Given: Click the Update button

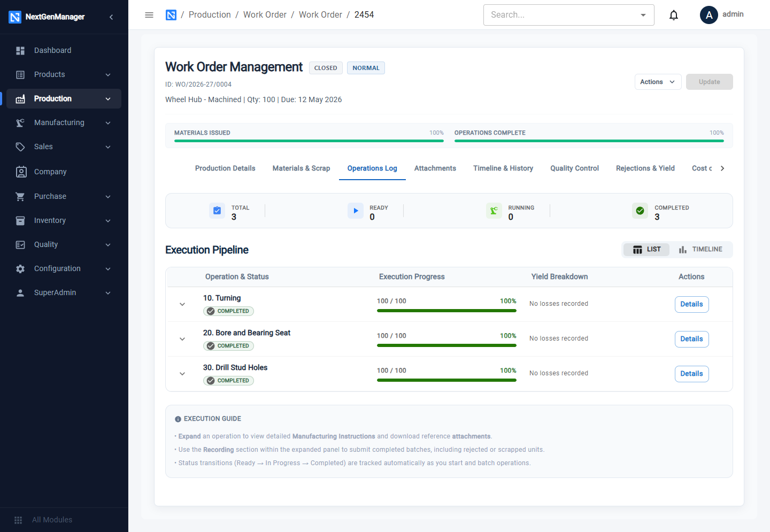Looking at the screenshot, I should click(x=709, y=82).
